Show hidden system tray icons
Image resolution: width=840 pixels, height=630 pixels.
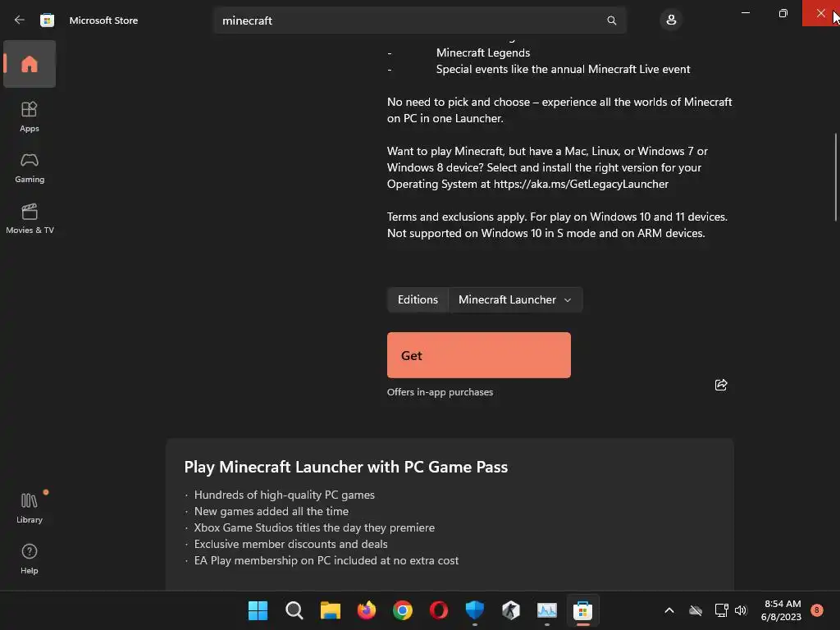[x=669, y=610]
